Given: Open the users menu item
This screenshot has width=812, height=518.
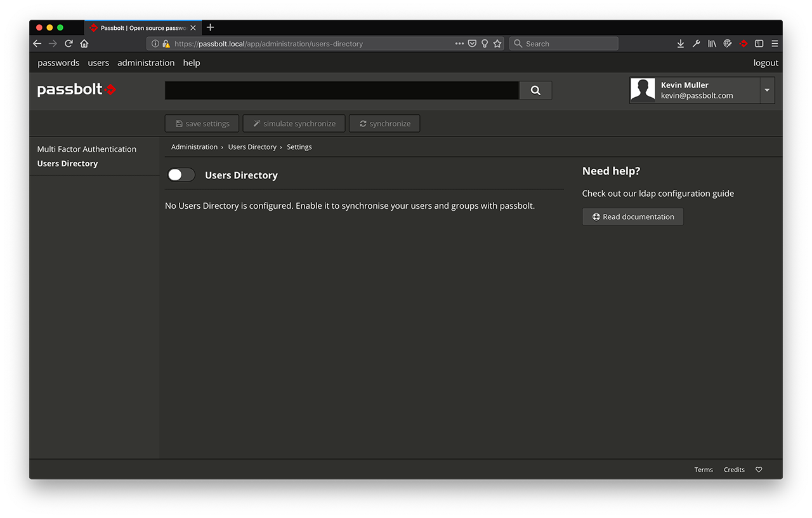Looking at the screenshot, I should 98,63.
